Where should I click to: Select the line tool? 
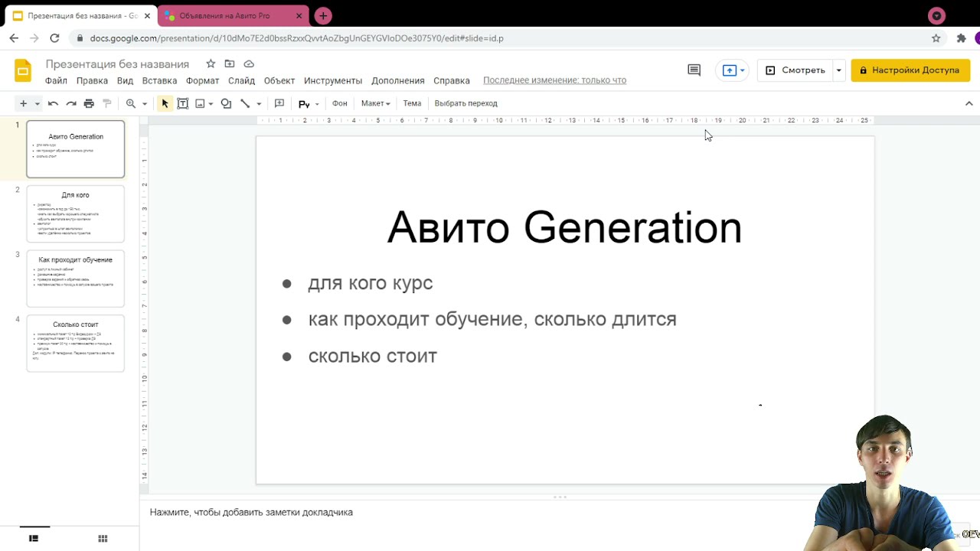(x=245, y=103)
